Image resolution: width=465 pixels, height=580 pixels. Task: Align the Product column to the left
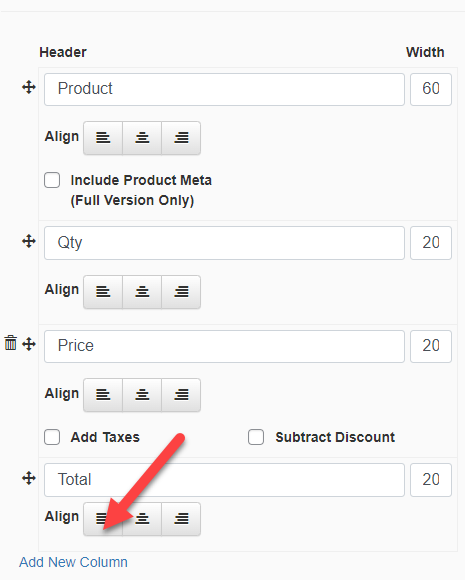click(103, 138)
